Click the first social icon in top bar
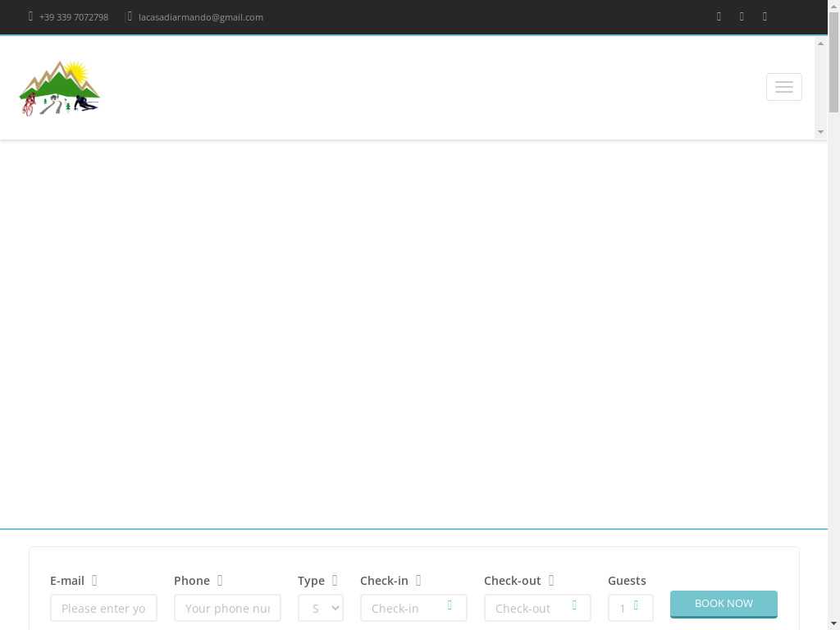Image resolution: width=840 pixels, height=630 pixels. pyautogui.click(x=719, y=16)
